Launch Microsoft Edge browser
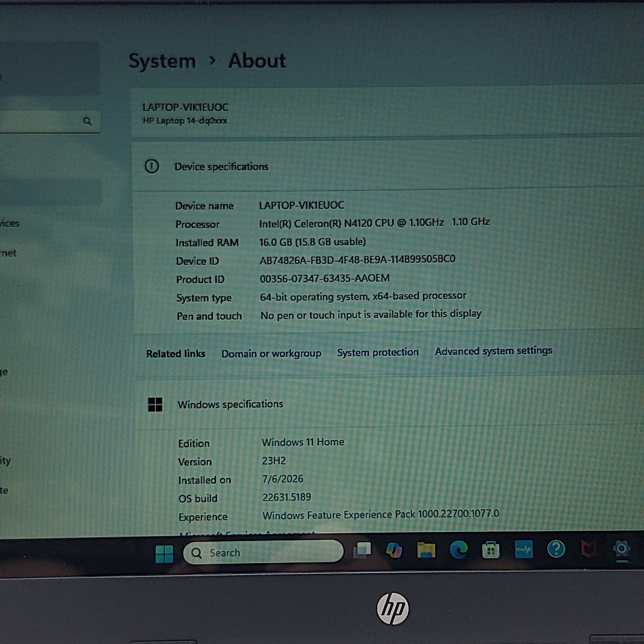644x644 pixels. [x=458, y=550]
